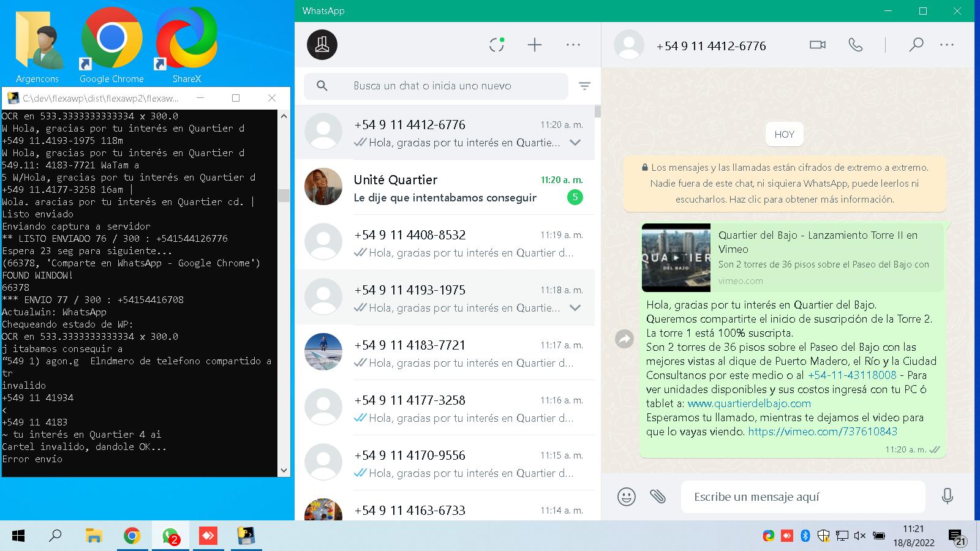Open the Windows Start menu
The image size is (980, 551).
[x=18, y=536]
